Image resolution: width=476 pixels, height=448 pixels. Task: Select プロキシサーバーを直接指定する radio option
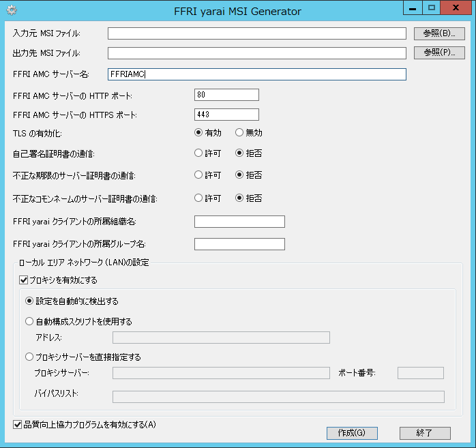coord(29,357)
